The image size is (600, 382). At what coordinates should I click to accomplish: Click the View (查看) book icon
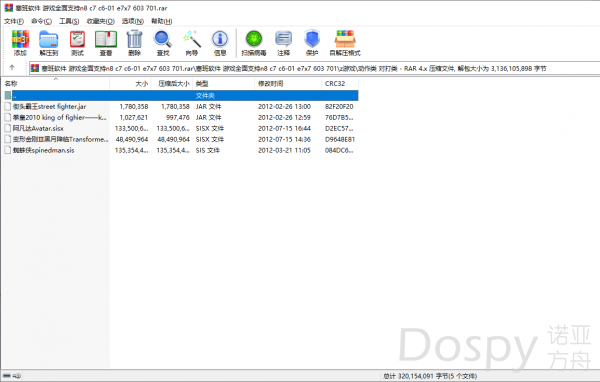point(106,43)
